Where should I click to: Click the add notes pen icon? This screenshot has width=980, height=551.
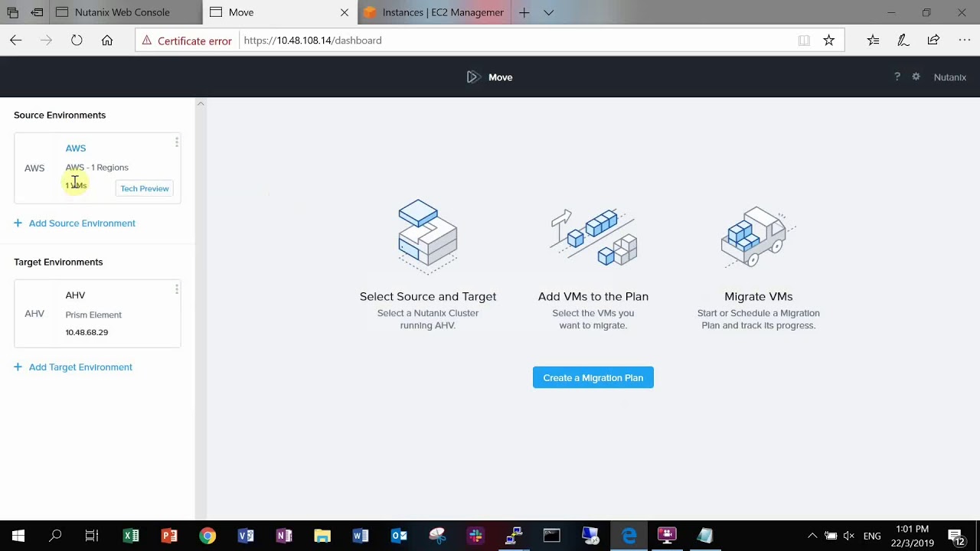pos(903,40)
